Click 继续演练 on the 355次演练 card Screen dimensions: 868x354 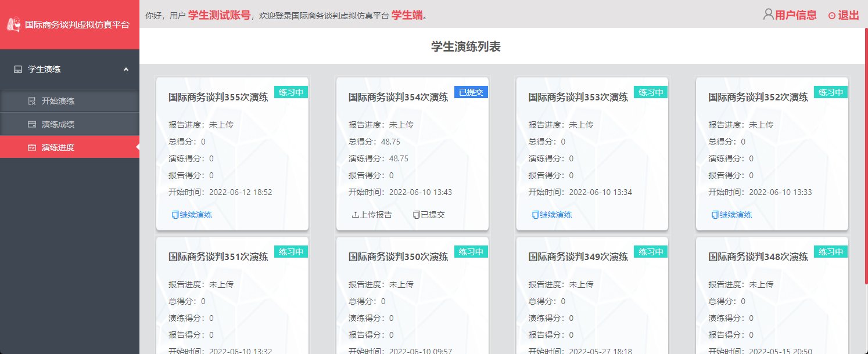point(196,215)
